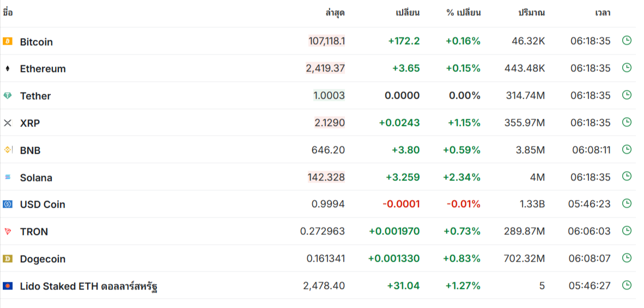Click the Dogecoin logo icon

point(8,258)
